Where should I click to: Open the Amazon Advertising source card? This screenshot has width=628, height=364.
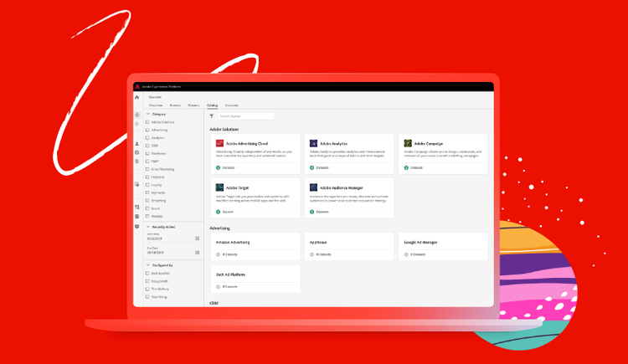255,247
